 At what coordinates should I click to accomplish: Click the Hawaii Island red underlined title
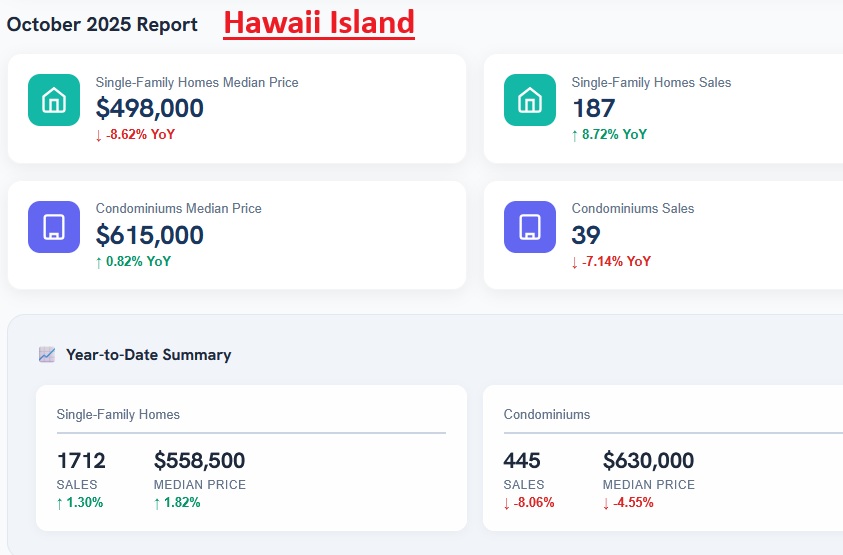[318, 22]
